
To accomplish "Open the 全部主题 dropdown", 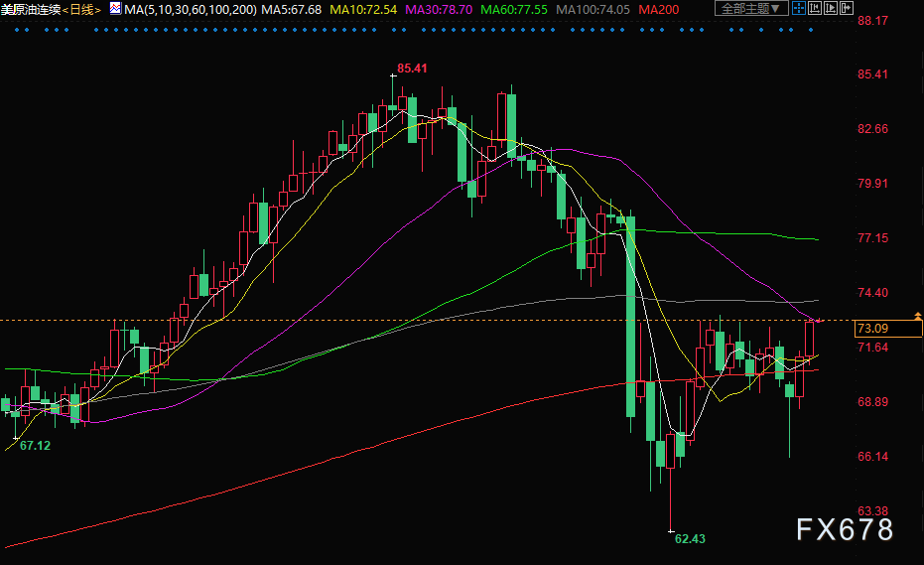I will pos(751,8).
